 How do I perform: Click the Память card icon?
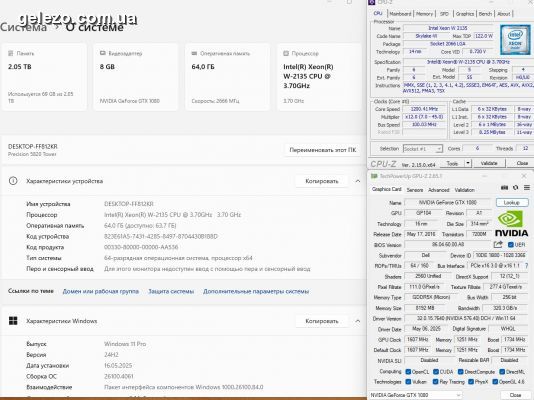click(11, 53)
